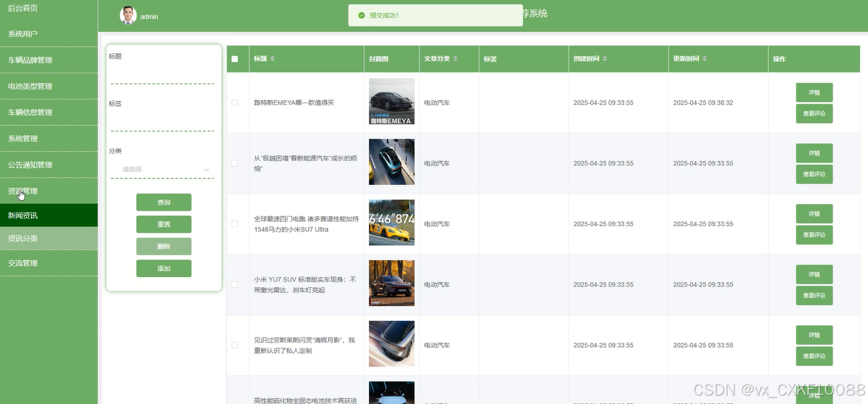The width and height of the screenshot is (868, 404).
Task: Click the 更新时间 value 2025-04-25 09:38:32
Action: tap(703, 102)
